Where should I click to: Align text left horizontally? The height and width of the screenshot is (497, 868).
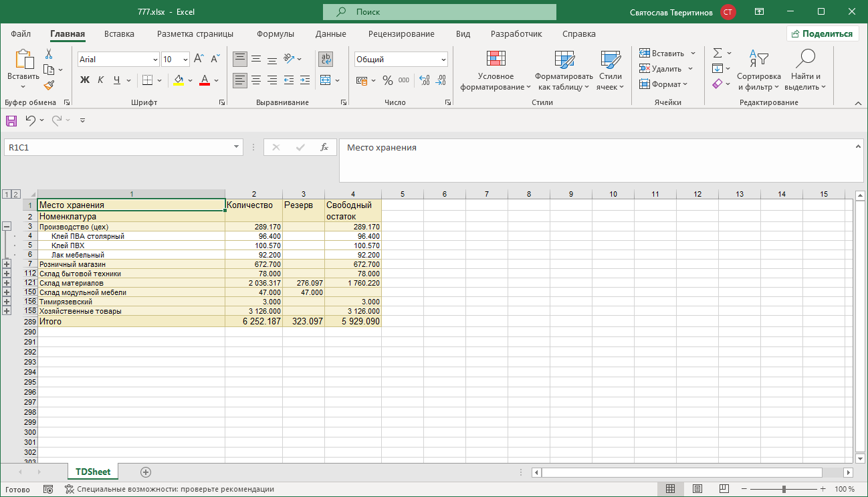point(240,80)
